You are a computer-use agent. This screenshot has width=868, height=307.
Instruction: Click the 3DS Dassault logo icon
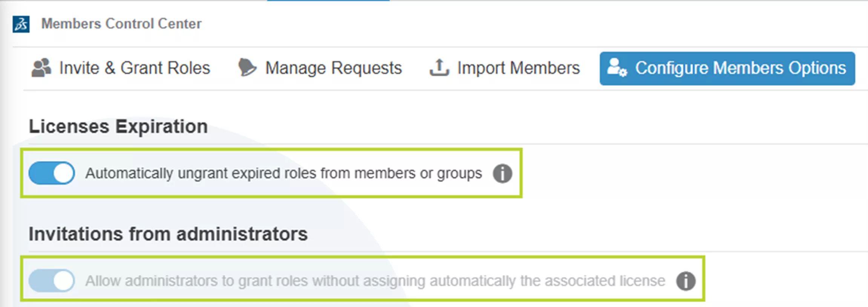pos(21,24)
